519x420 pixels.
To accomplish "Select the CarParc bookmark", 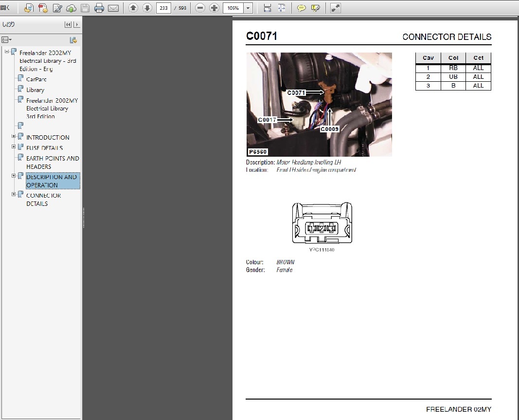I will [x=36, y=79].
